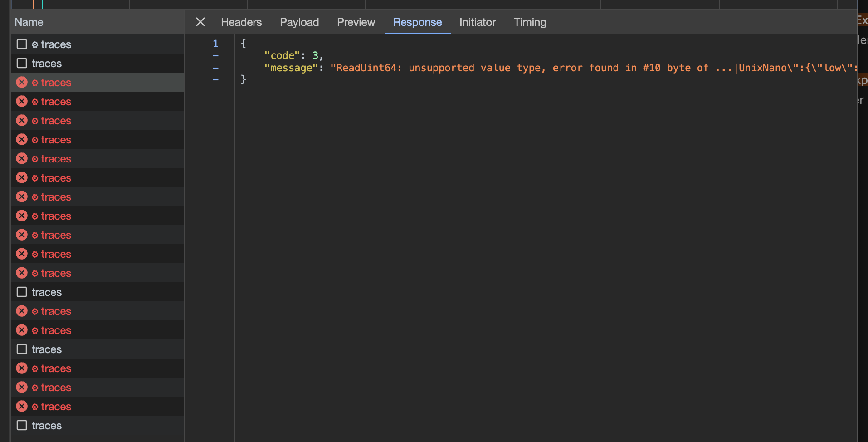Click the gear icon on the second failed traces row
Image resolution: width=868 pixels, height=442 pixels.
coord(34,101)
